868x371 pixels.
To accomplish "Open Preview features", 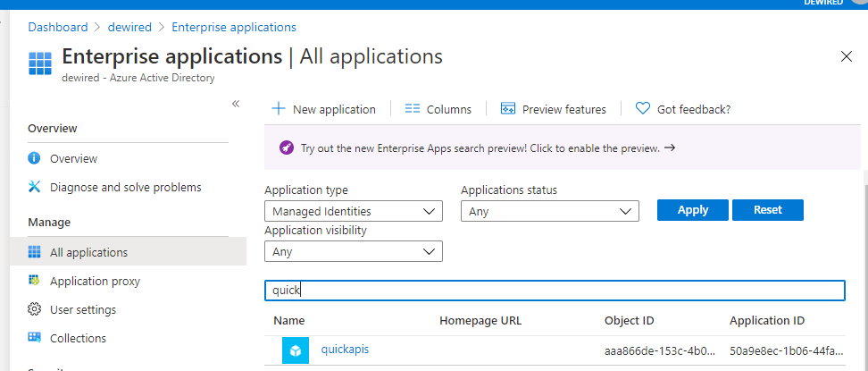I will click(x=554, y=109).
